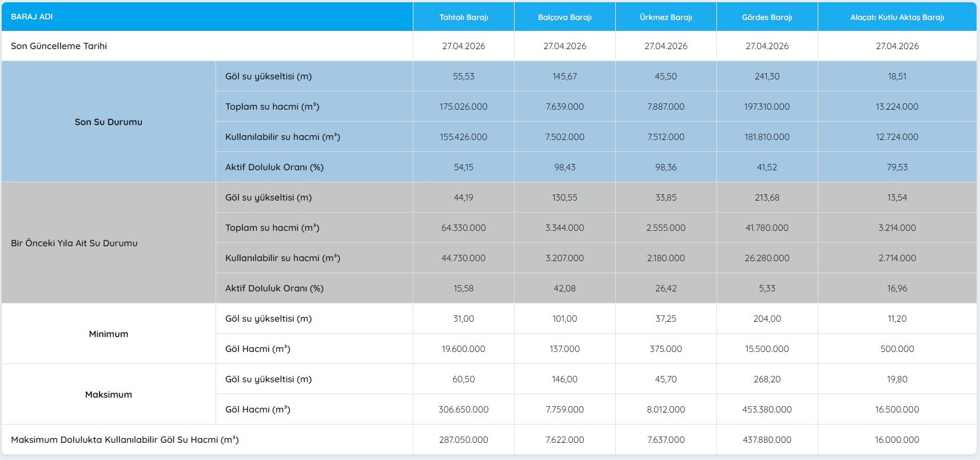Click the BARAJ ADI header cell
The image size is (980, 460).
coord(32,17)
